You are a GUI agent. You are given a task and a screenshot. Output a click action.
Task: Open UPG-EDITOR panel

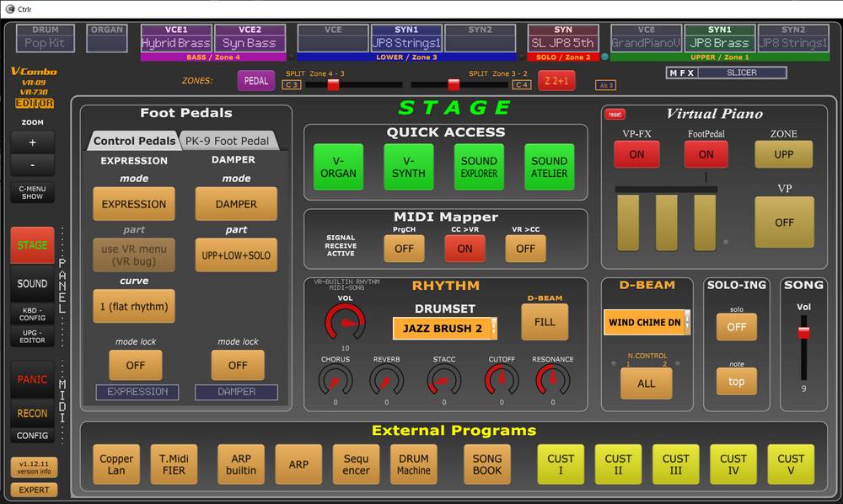32,336
